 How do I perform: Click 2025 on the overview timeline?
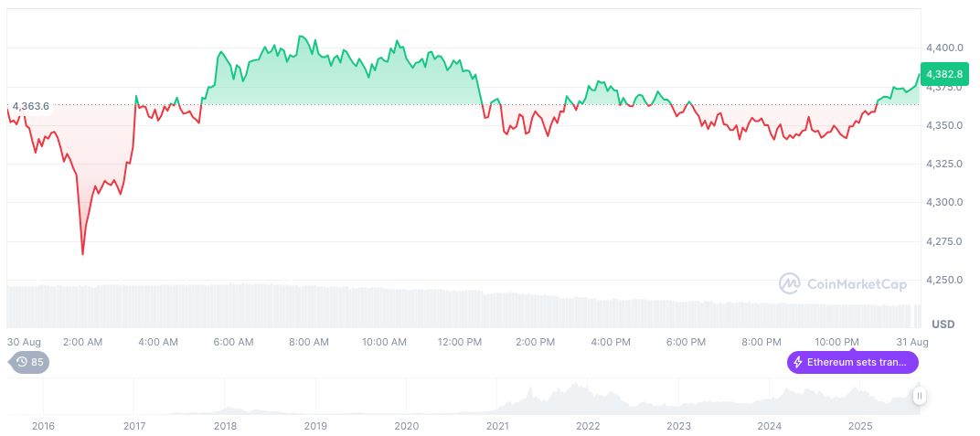point(859,426)
